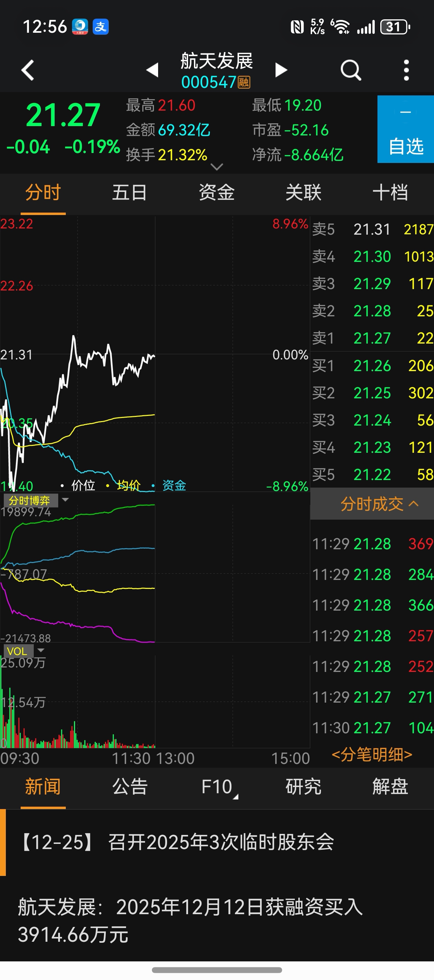Screen dimensions: 434x980
Task: Switch to previous stock with left triangle
Action: point(153,70)
